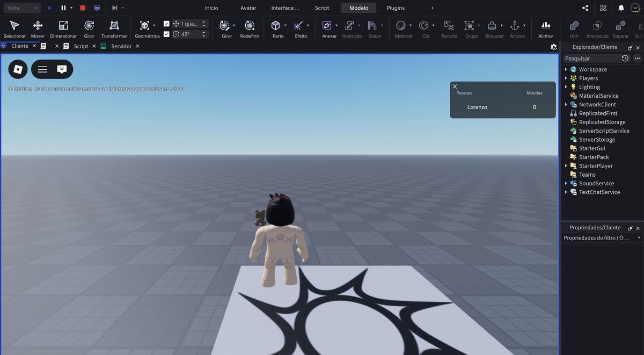Open the Alinhar align tool

(x=546, y=29)
